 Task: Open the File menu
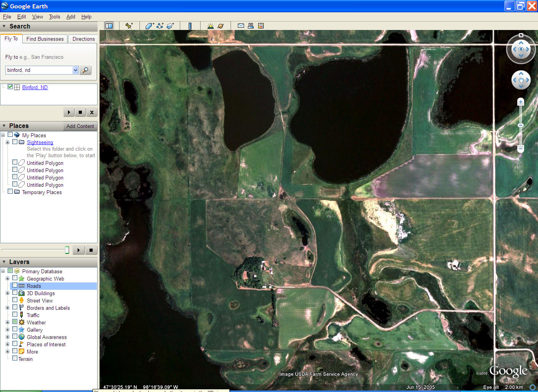tap(7, 17)
